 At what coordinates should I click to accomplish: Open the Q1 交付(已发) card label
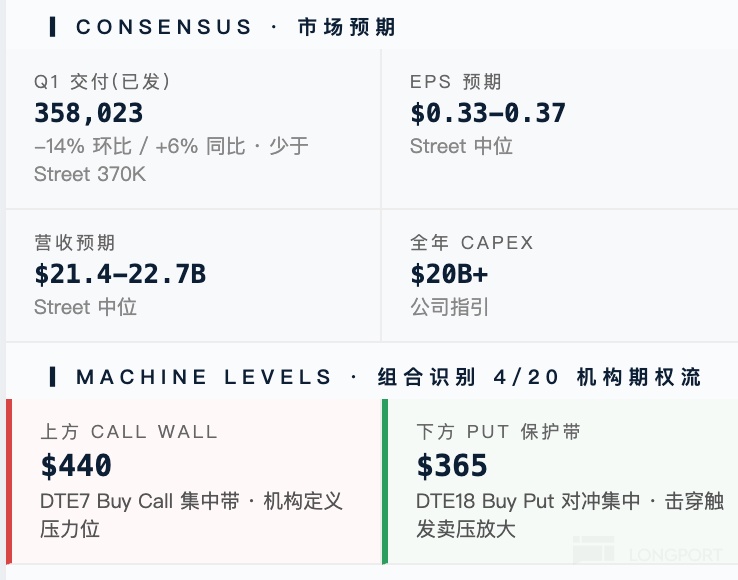[x=95, y=82]
